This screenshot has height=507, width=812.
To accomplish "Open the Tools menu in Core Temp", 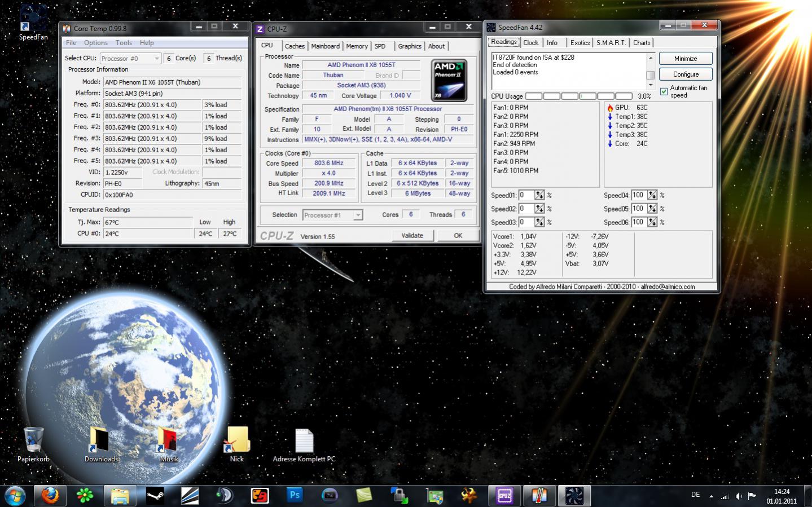I will [124, 43].
